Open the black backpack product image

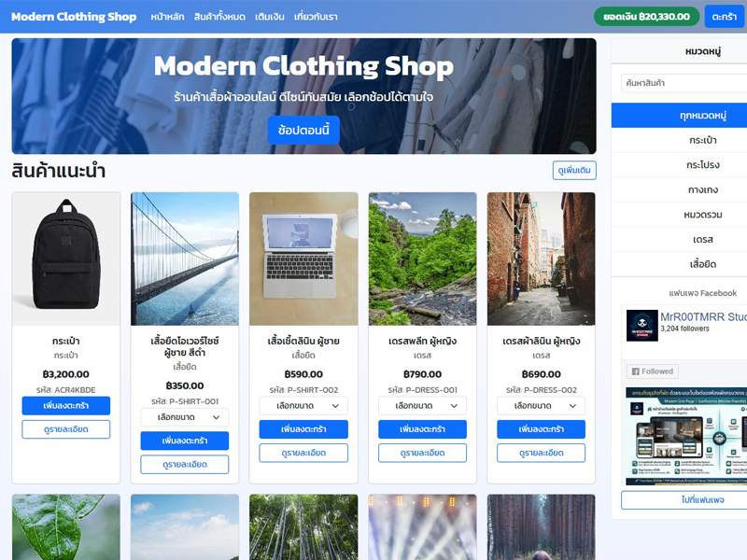66,259
